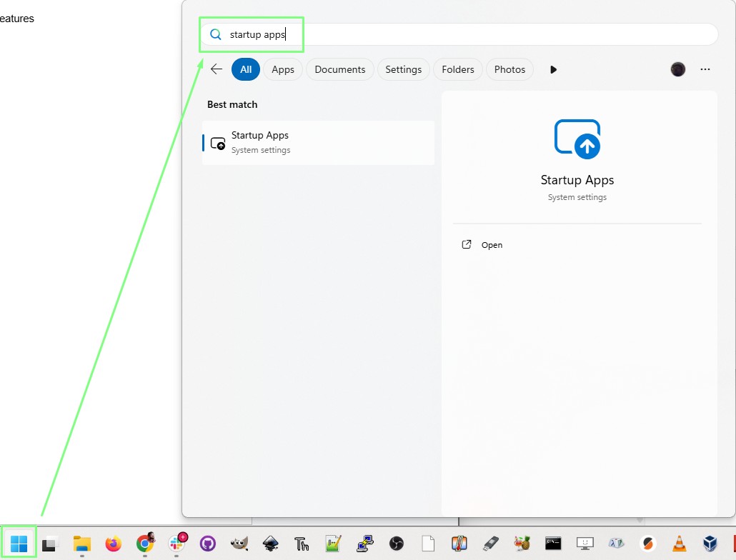Focus the 'startup apps' search field
Screen dimensions: 736x560
point(459,34)
